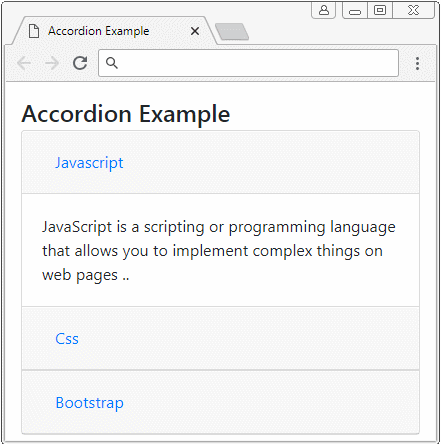The image size is (441, 444).
Task: Click the Javascript panel header area
Action: pos(220,162)
